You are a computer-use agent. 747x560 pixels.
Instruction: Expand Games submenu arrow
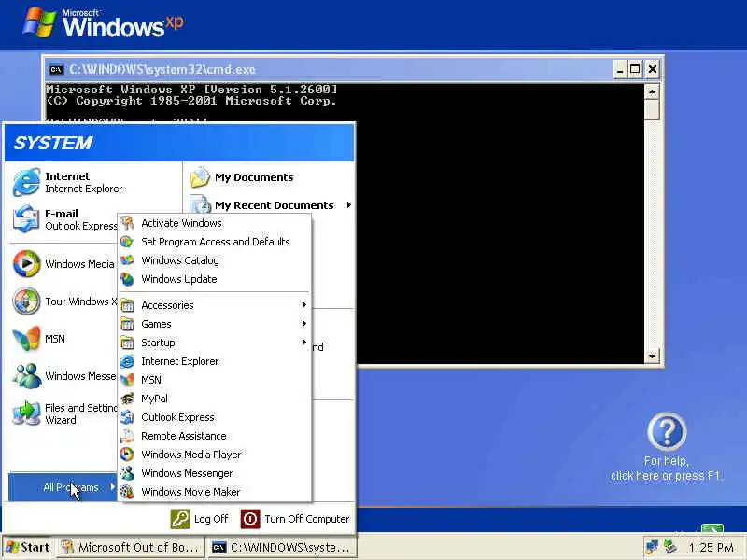(x=303, y=323)
